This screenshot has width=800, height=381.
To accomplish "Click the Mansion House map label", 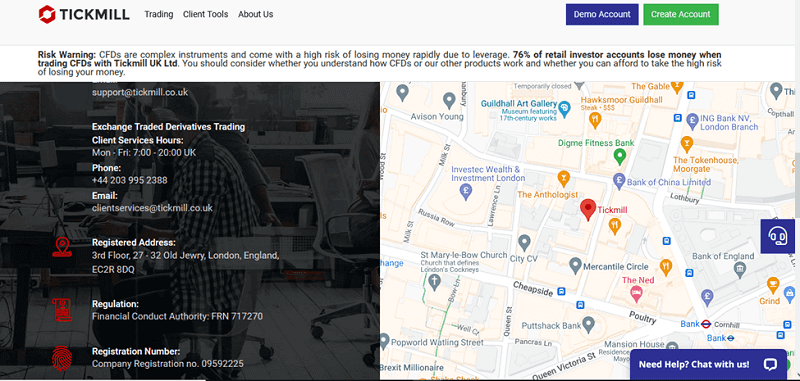I will tap(635, 344).
